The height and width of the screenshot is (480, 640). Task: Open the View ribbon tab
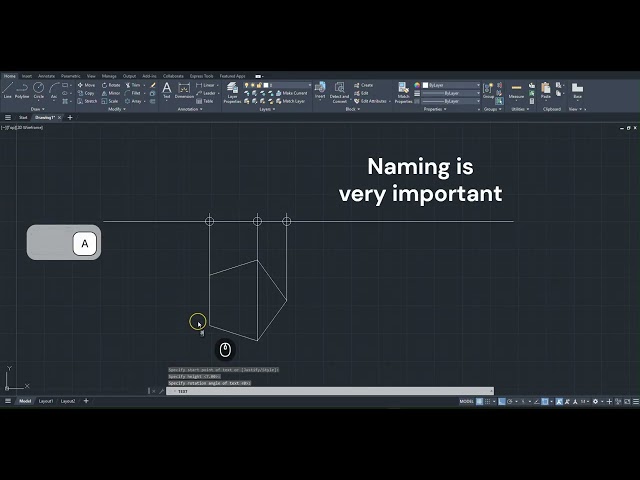click(91, 76)
